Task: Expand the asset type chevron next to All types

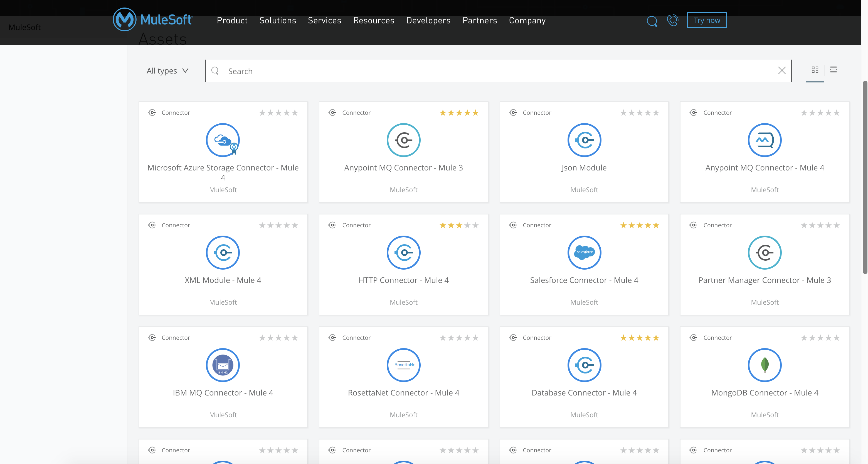Action: (x=185, y=71)
